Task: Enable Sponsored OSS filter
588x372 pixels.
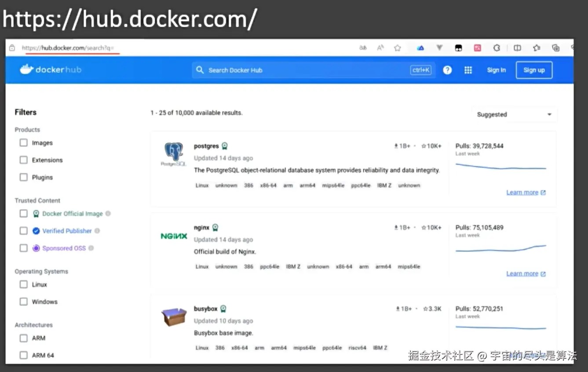Action: (x=24, y=248)
